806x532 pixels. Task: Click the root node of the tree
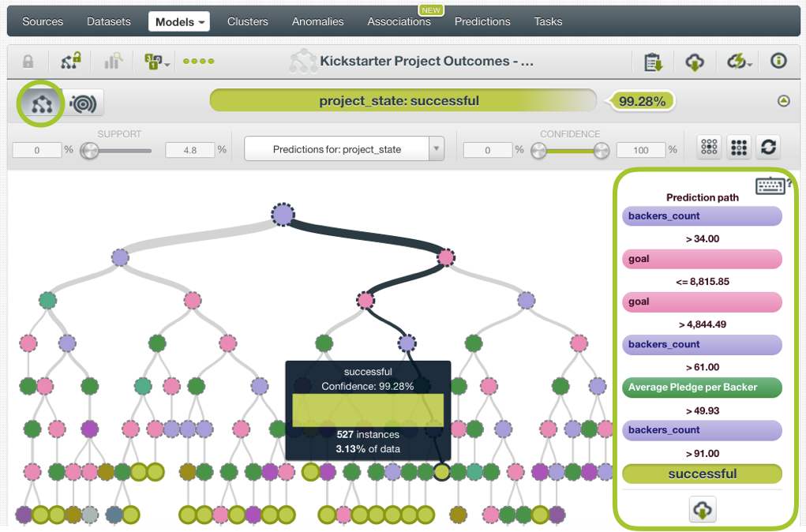pyautogui.click(x=283, y=215)
